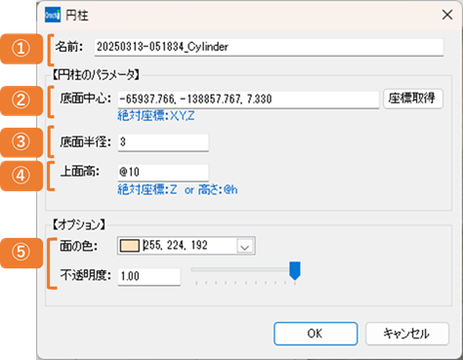Viewport: 463px width, 360px height.
Task: Click the 上面高 input field
Action: click(163, 172)
